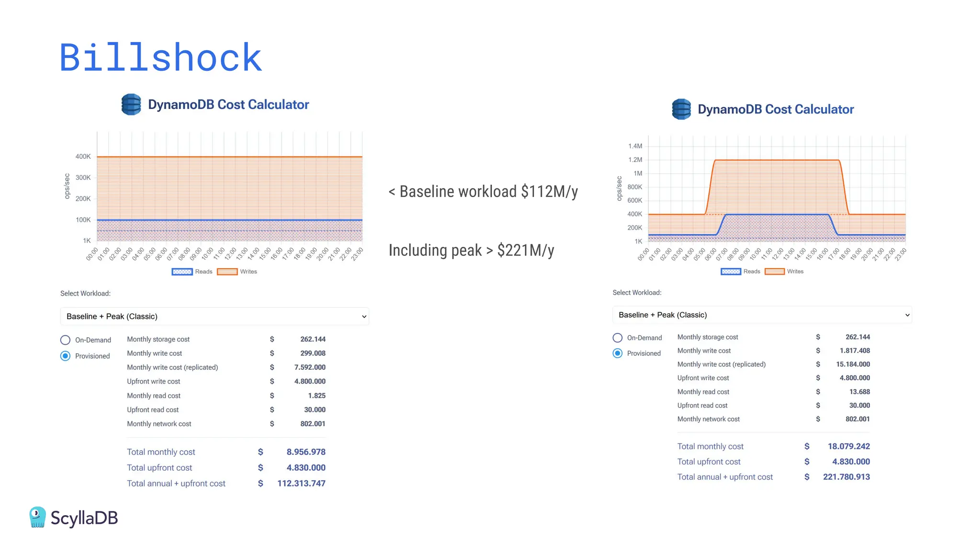Click right Upfront read cost label
Screen dimensions: 980x551
point(702,406)
